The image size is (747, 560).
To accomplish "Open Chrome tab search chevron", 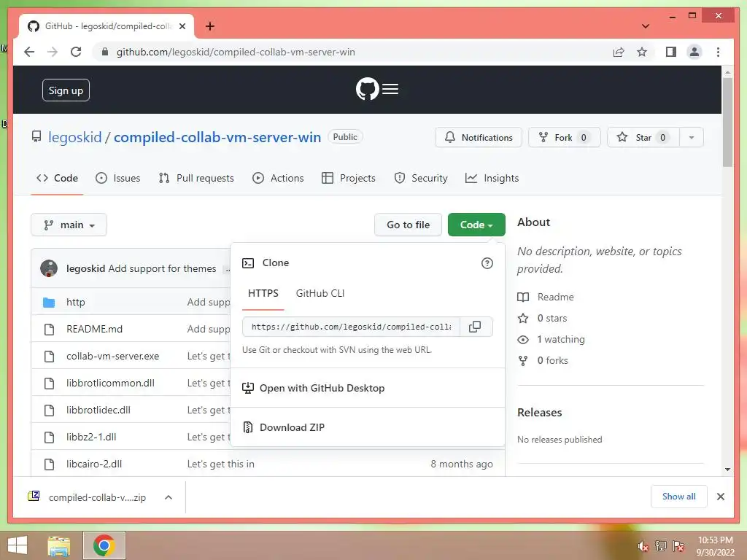I will click(646, 26).
